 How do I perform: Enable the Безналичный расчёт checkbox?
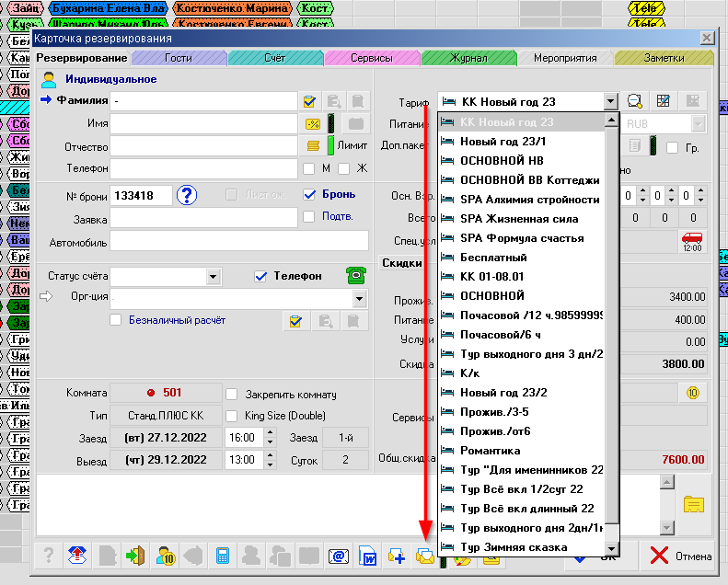pos(116,320)
